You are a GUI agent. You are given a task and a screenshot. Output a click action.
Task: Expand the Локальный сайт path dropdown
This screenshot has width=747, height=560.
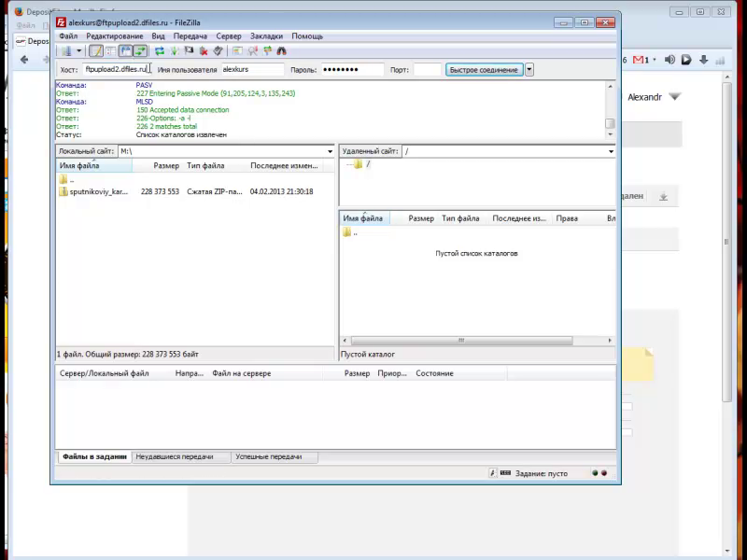coord(330,151)
